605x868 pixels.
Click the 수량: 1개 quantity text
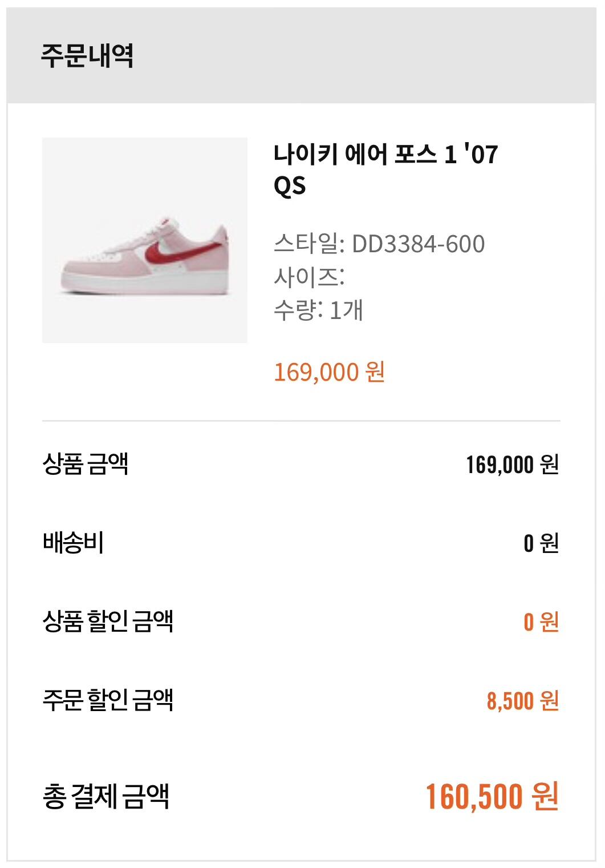(318, 310)
